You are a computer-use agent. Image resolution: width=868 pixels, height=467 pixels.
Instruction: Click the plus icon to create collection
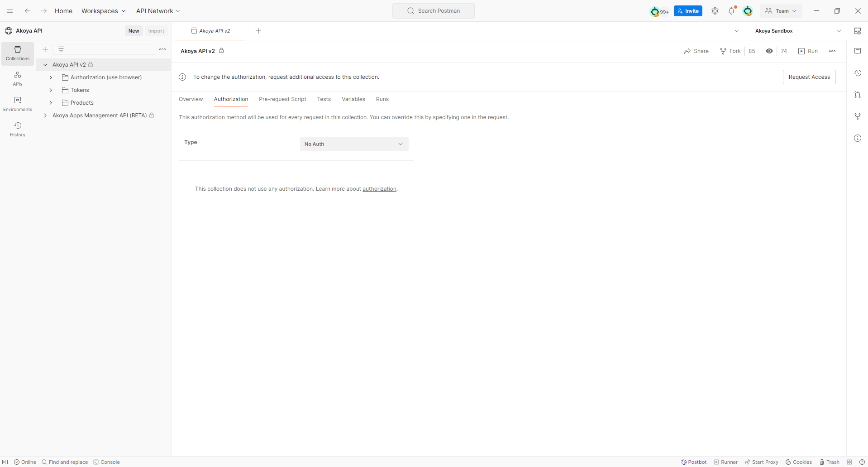coord(45,49)
